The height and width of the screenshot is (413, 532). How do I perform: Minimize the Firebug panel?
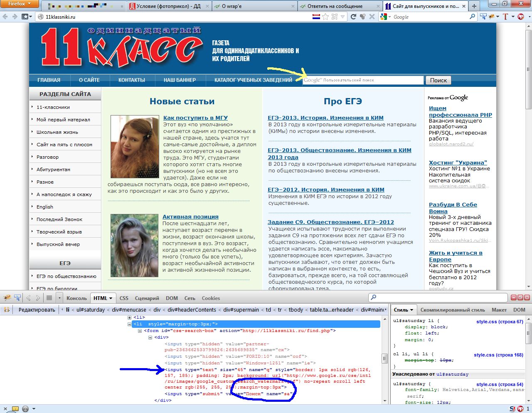pos(514,297)
